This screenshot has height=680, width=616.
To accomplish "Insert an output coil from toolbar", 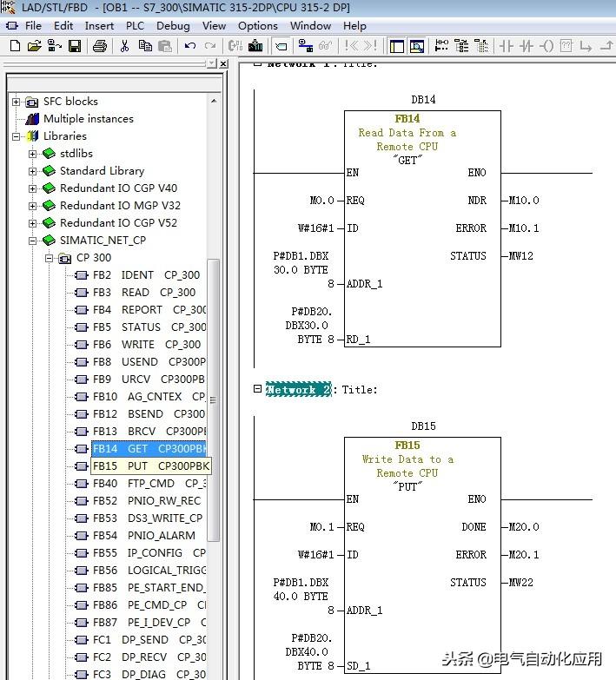I will click(x=548, y=46).
